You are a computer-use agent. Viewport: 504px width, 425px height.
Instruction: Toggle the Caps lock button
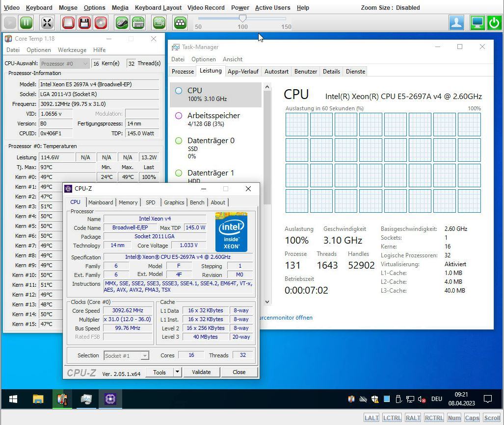pos(472,418)
